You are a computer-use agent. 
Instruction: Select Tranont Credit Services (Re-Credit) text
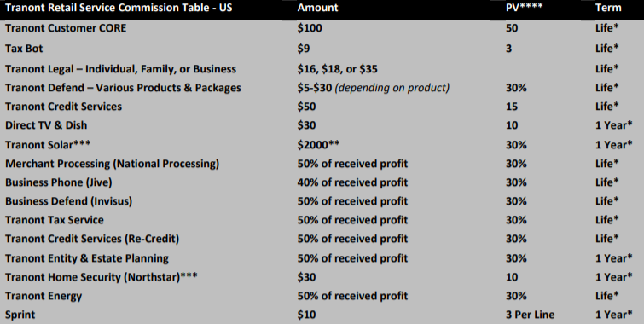(x=92, y=239)
